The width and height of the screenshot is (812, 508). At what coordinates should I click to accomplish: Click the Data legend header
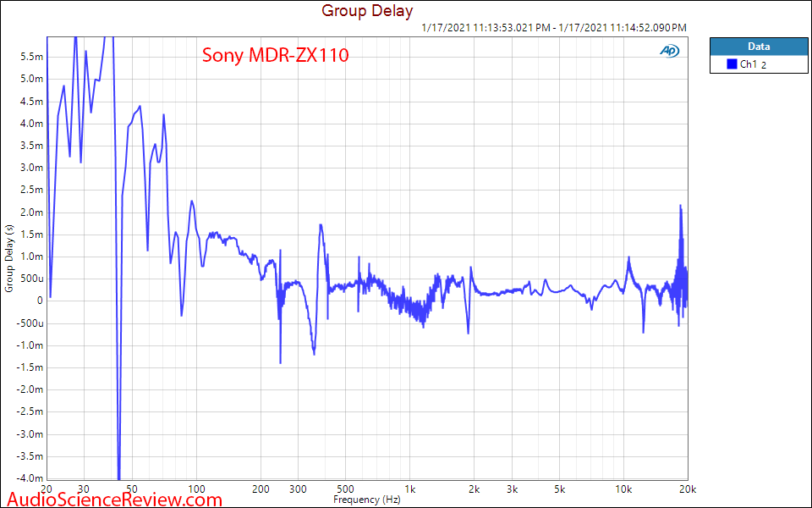tap(759, 47)
